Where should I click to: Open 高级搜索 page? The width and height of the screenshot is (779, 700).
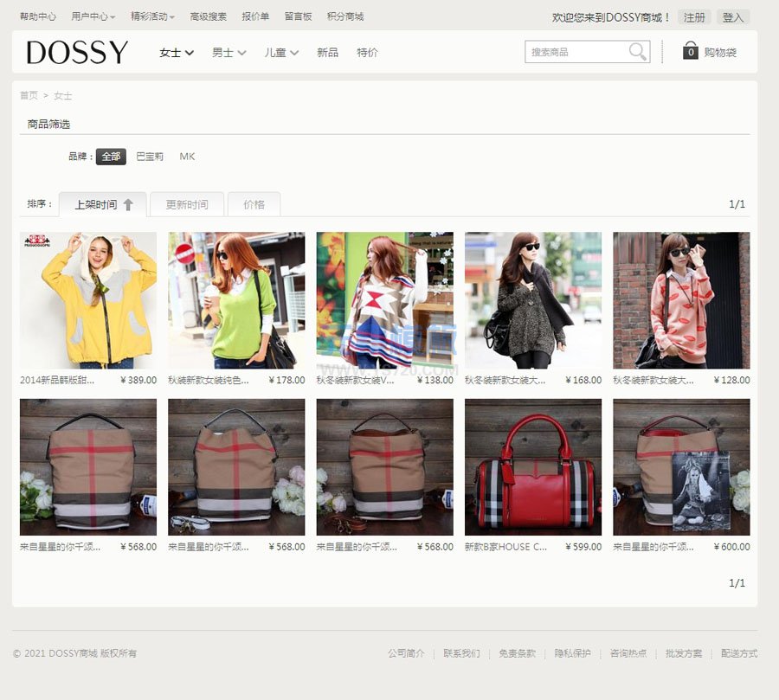pos(208,16)
